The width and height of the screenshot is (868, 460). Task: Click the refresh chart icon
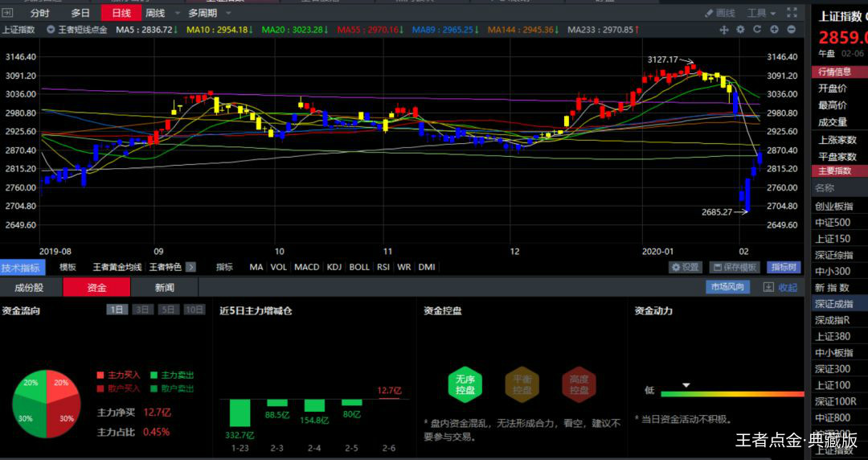click(757, 30)
